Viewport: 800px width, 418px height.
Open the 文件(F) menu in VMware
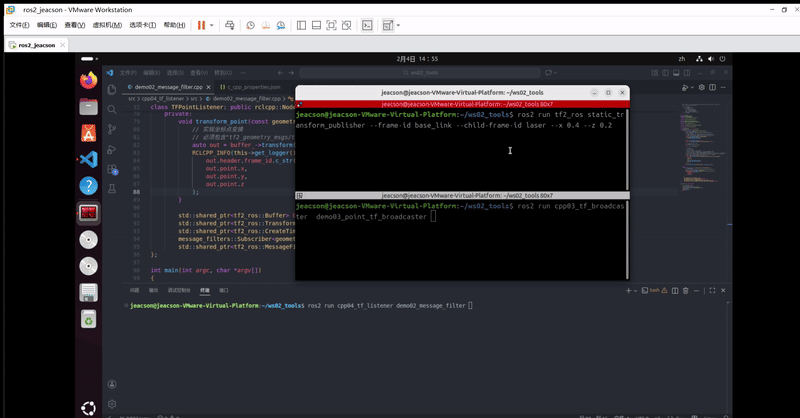coord(19,25)
